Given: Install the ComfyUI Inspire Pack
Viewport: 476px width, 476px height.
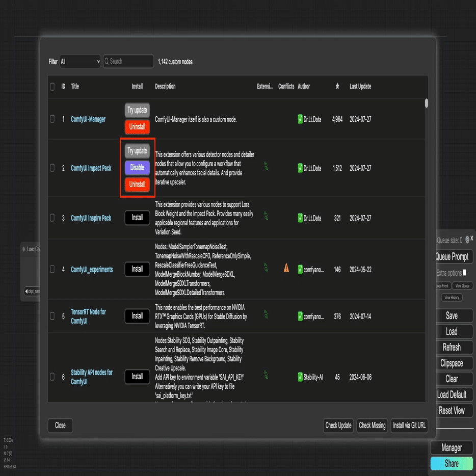Looking at the screenshot, I should point(137,218).
